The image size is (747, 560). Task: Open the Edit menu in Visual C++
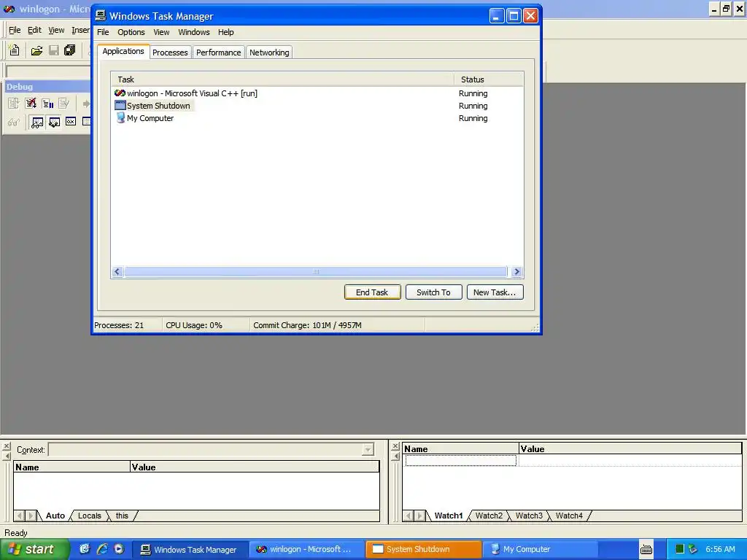(34, 30)
